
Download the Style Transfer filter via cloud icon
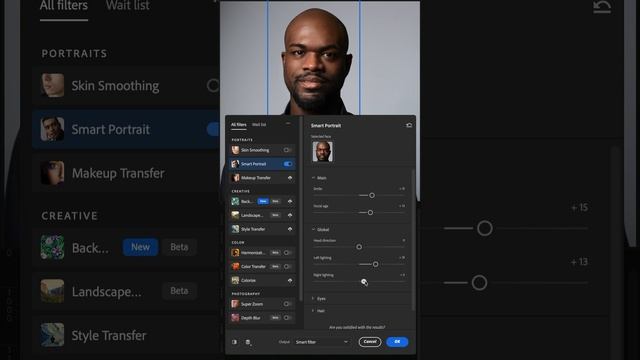coord(290,229)
